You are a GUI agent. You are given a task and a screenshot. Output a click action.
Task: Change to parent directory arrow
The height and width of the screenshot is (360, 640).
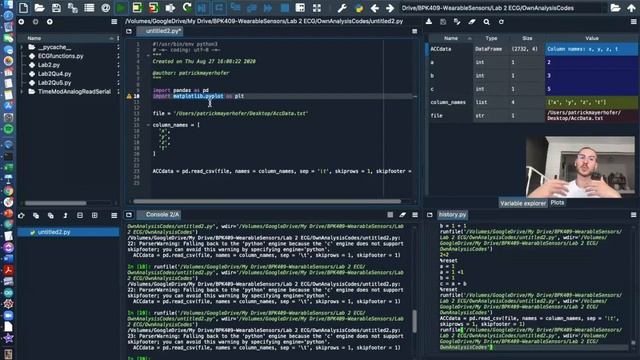coord(631,8)
